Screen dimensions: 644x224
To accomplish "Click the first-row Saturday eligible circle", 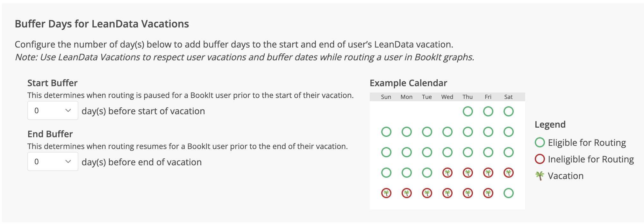I will (x=508, y=111).
